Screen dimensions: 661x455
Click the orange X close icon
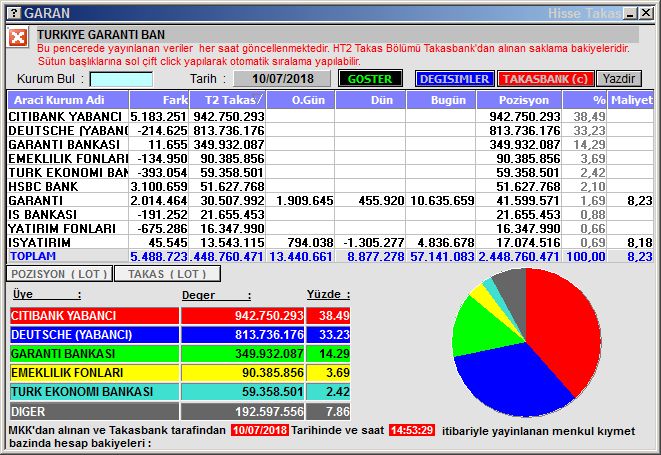click(x=17, y=38)
